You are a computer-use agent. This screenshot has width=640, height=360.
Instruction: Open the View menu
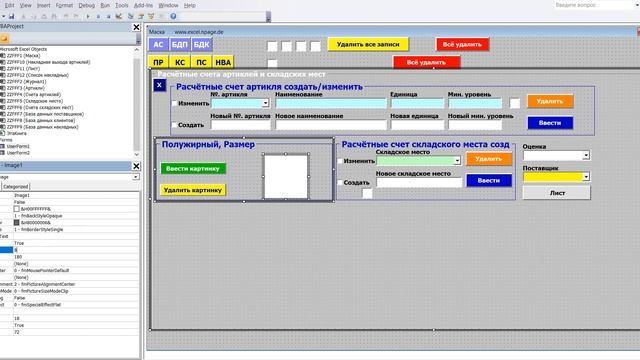(x=25, y=5)
